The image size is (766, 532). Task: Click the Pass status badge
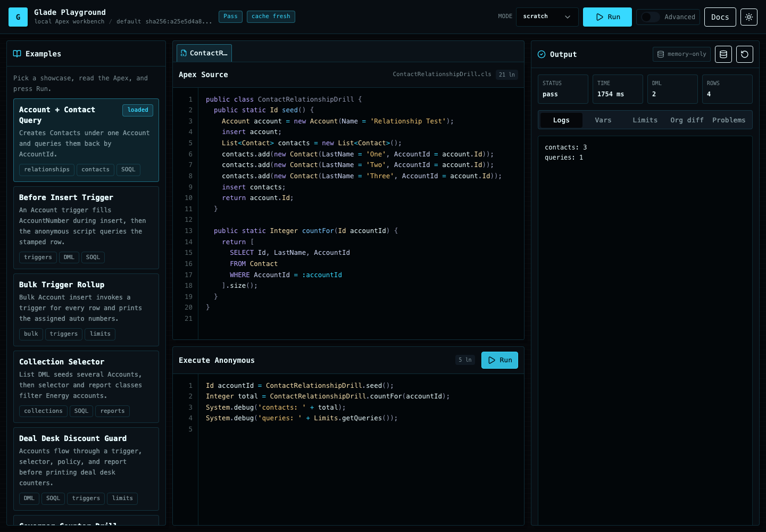[230, 16]
